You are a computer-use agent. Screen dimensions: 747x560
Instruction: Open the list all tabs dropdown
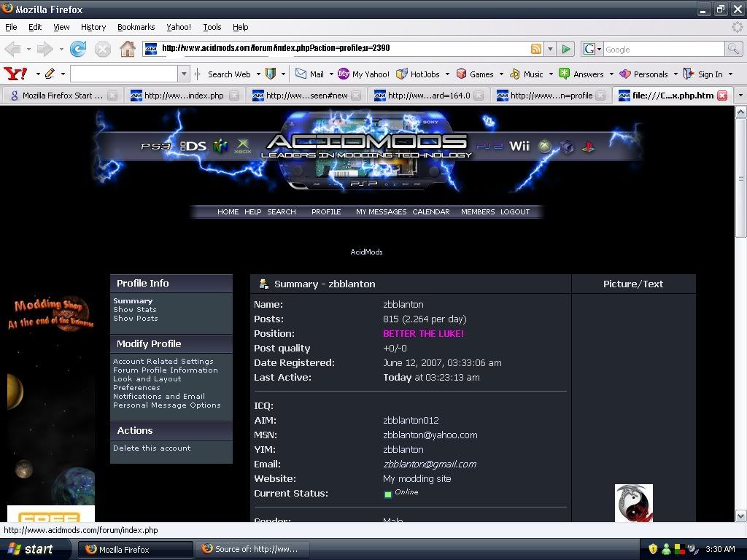tap(740, 96)
